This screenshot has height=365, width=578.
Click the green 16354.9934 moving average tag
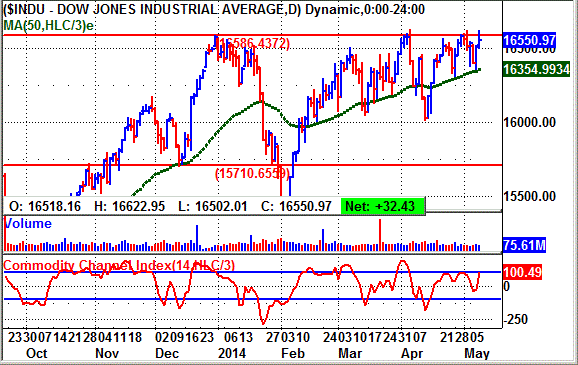tap(536, 69)
